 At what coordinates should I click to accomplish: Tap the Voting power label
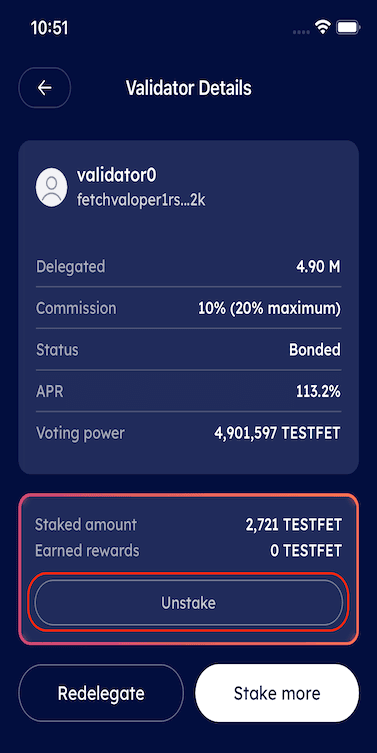(x=80, y=434)
